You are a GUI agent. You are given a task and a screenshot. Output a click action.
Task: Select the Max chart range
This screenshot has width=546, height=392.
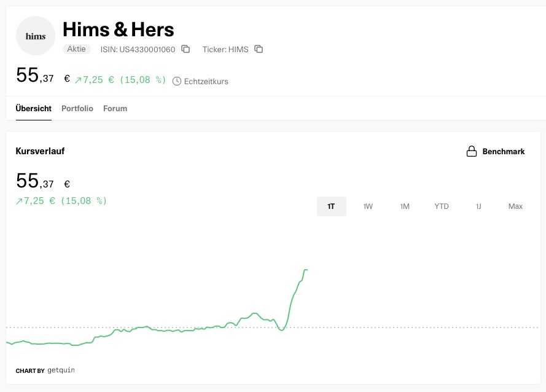(515, 206)
